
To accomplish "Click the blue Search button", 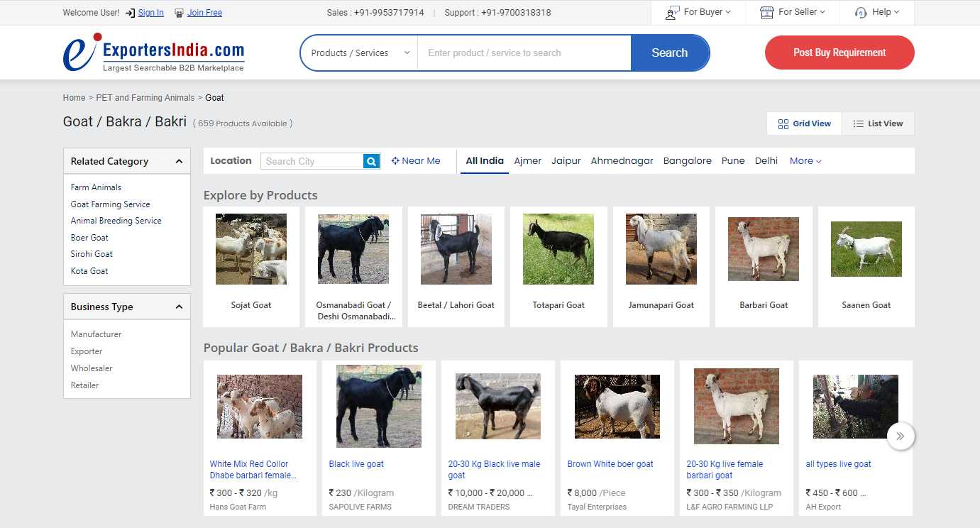I will click(670, 53).
